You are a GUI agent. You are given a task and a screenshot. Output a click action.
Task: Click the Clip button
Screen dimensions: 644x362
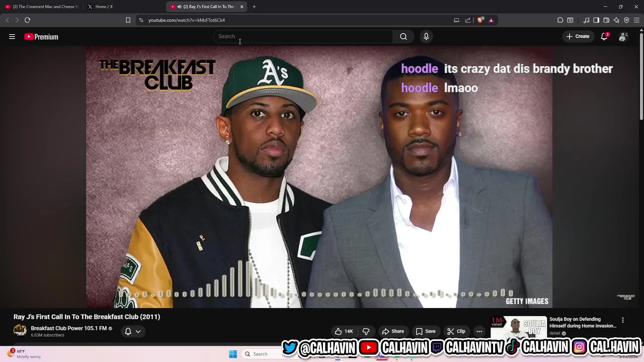pyautogui.click(x=456, y=331)
